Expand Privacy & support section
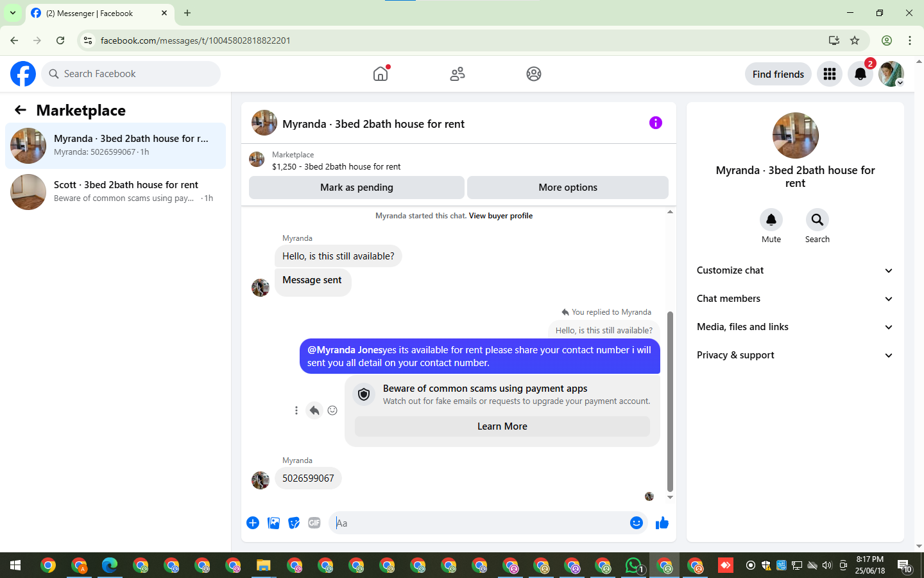 point(795,355)
